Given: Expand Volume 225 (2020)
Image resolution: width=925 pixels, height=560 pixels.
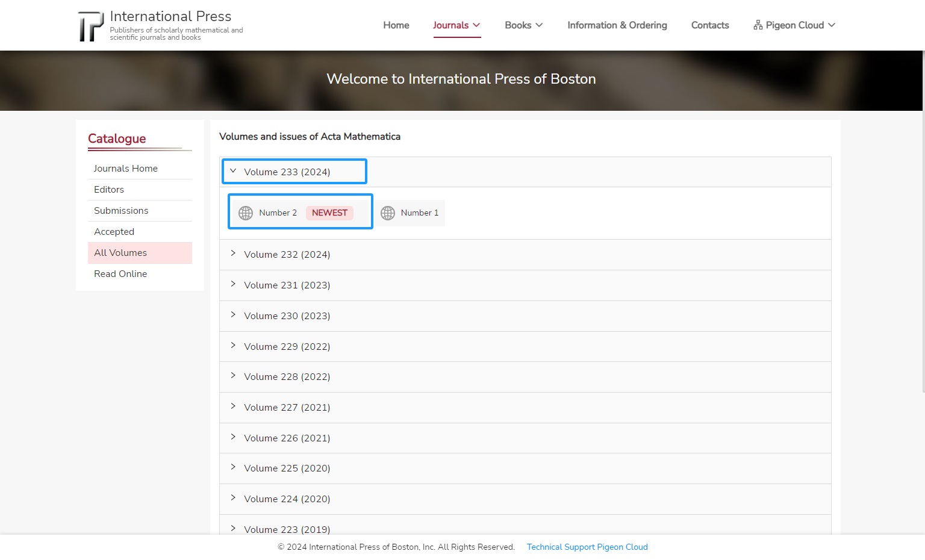Looking at the screenshot, I should coord(525,468).
